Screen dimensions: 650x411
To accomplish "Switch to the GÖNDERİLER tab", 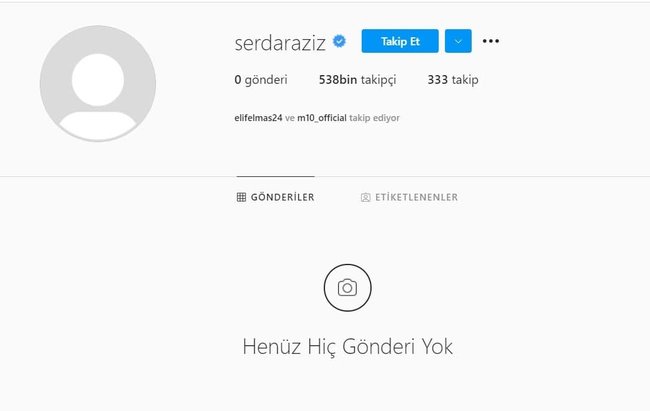I will (275, 197).
